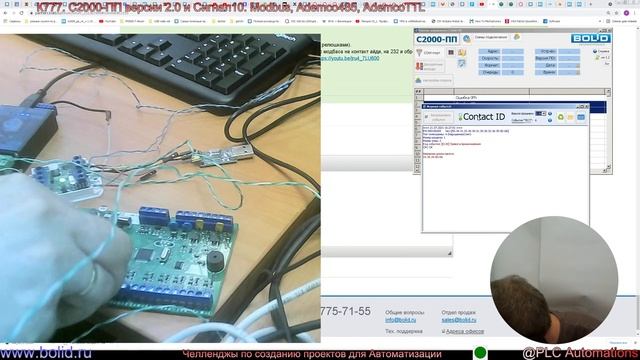Click the dark chip icon next to COM port

tap(451, 52)
